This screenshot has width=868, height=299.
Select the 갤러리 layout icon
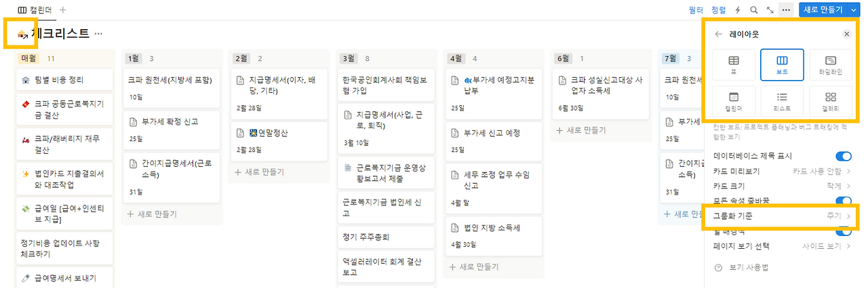click(831, 102)
